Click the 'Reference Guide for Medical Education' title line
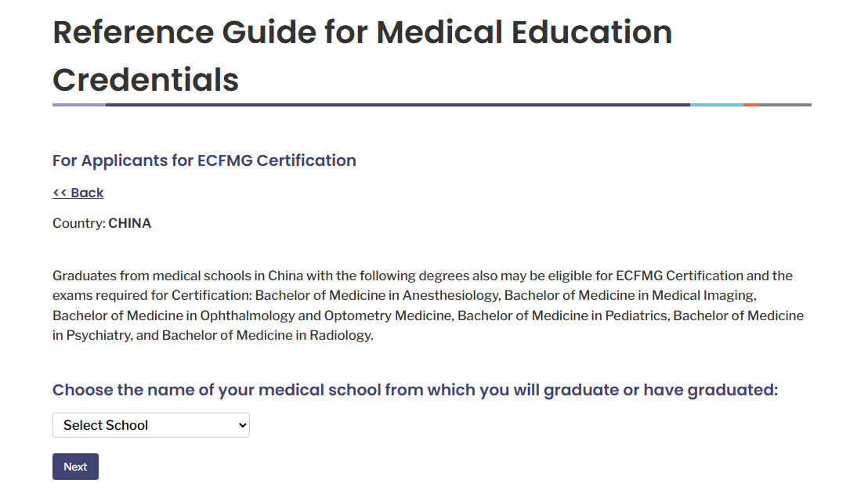 click(x=362, y=32)
